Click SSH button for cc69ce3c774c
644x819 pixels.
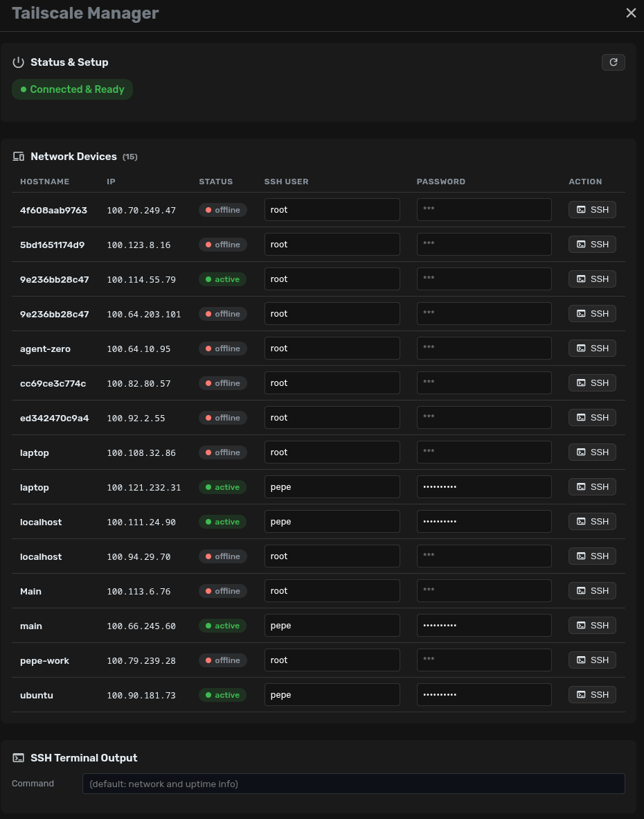[x=592, y=383]
